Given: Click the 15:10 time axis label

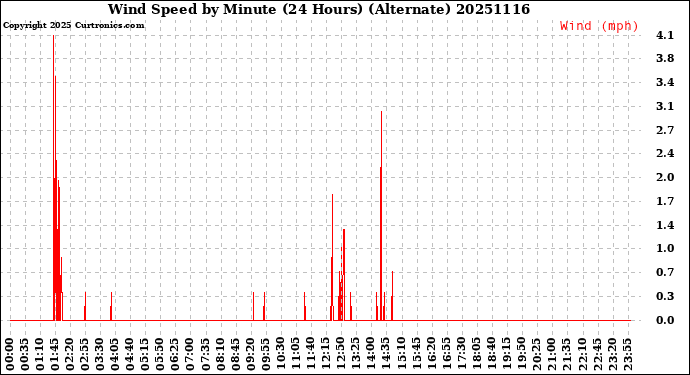Looking at the screenshot, I should pos(401,355).
